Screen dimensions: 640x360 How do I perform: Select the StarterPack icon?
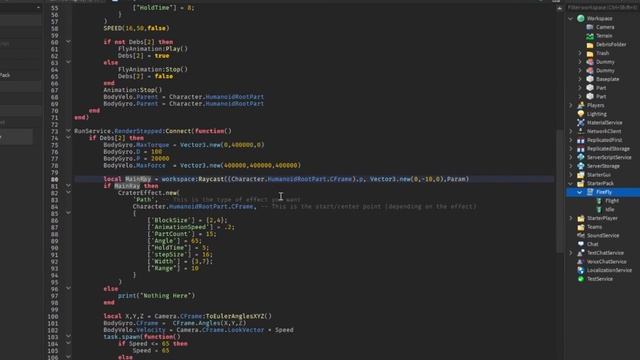pyautogui.click(x=581, y=183)
